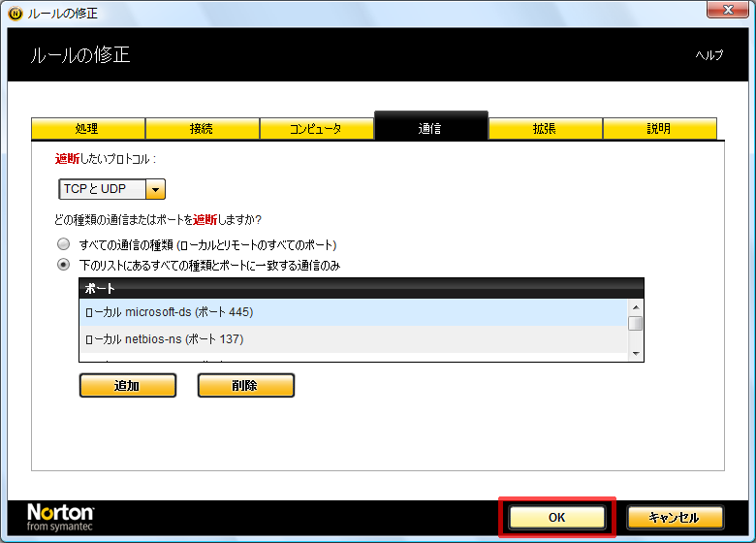Image resolution: width=756 pixels, height=543 pixels.
Task: Click the キャンセル button
Action: (675, 518)
